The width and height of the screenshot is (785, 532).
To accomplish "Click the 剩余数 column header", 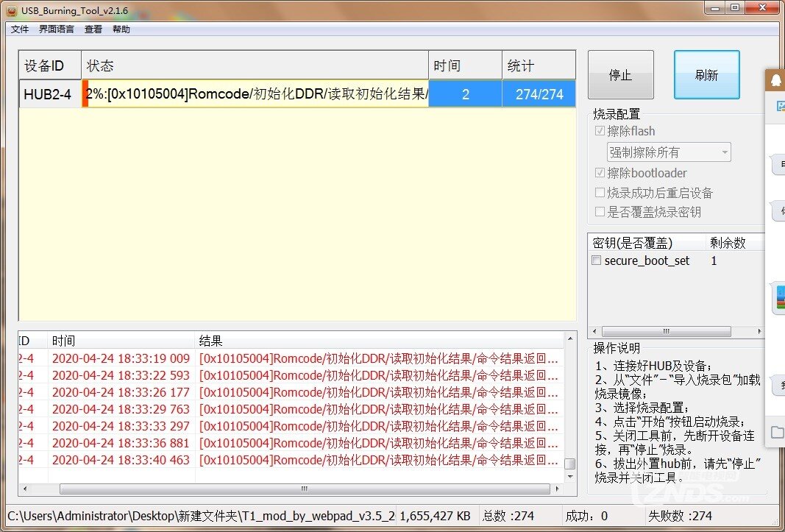I will click(x=735, y=243).
